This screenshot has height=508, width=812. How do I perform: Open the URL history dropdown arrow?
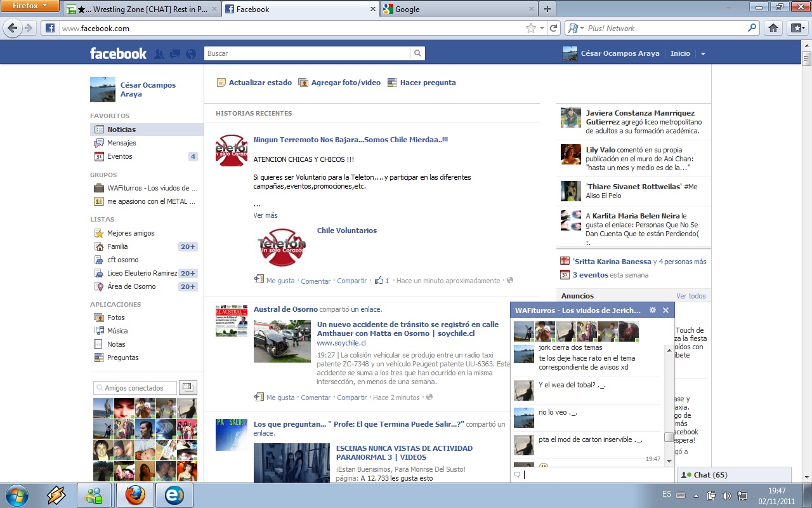[542, 28]
